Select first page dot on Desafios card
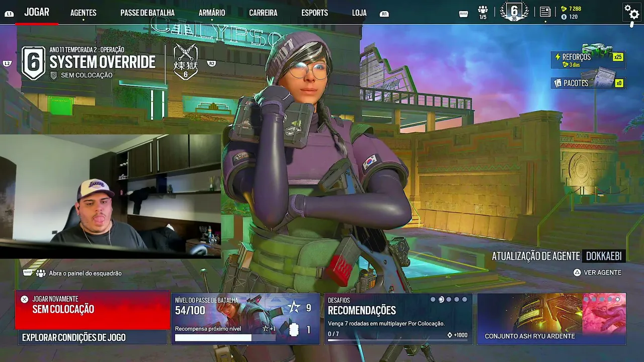Image resolution: width=644 pixels, height=362 pixels. coord(433,300)
